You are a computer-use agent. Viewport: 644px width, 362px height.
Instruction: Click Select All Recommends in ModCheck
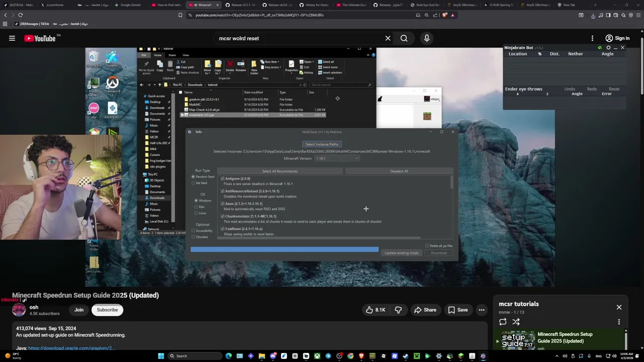[x=280, y=171]
